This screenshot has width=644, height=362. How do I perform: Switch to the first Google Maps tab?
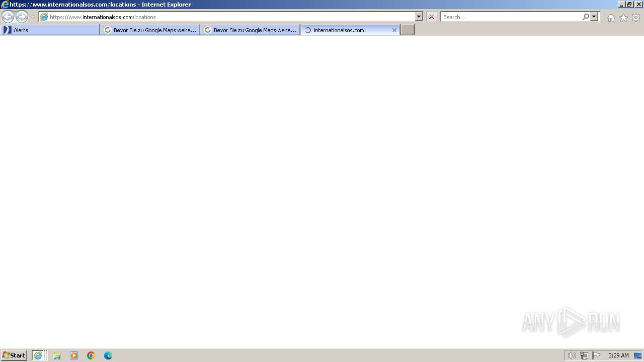click(x=150, y=30)
